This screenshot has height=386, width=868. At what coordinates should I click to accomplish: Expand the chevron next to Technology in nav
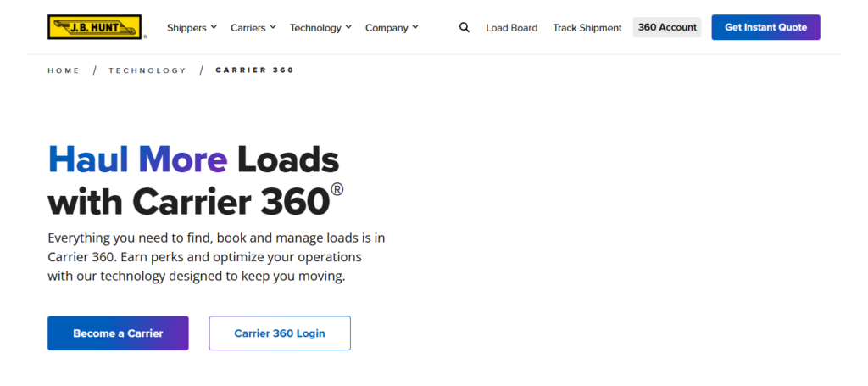click(348, 27)
